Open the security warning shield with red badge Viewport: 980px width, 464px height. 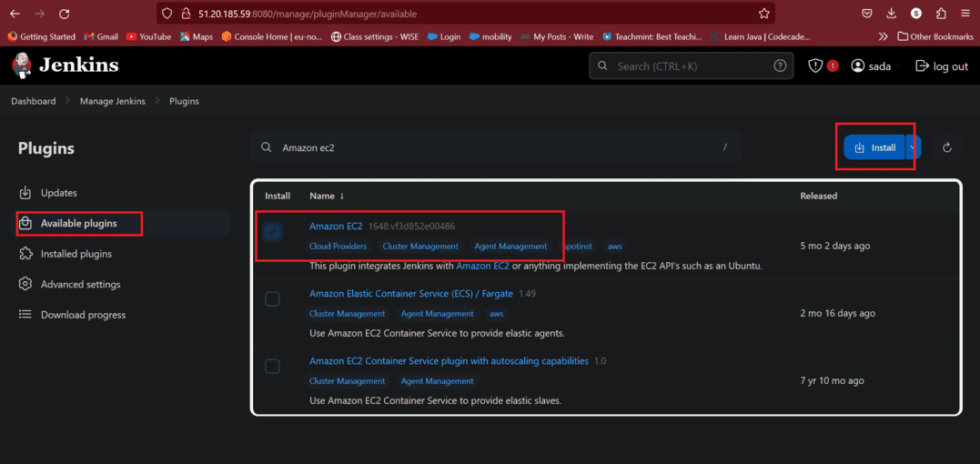(x=823, y=66)
